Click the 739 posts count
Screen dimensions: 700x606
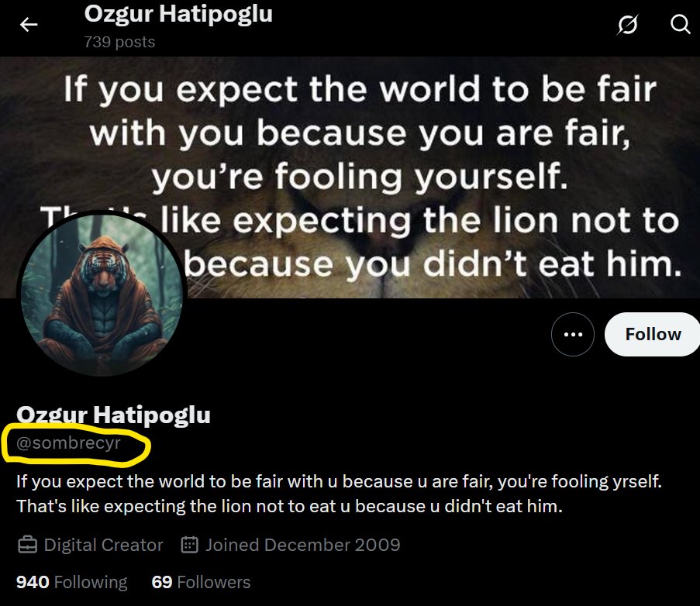(x=119, y=42)
